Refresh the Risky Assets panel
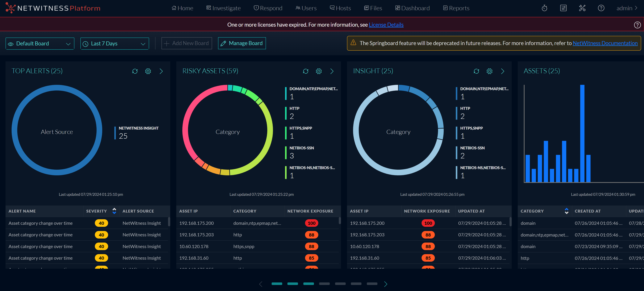 click(x=306, y=71)
